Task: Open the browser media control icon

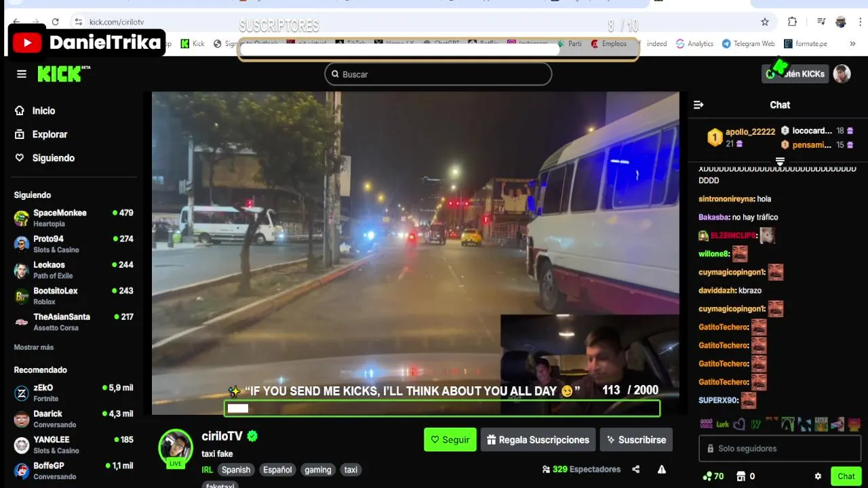Action: click(x=821, y=22)
